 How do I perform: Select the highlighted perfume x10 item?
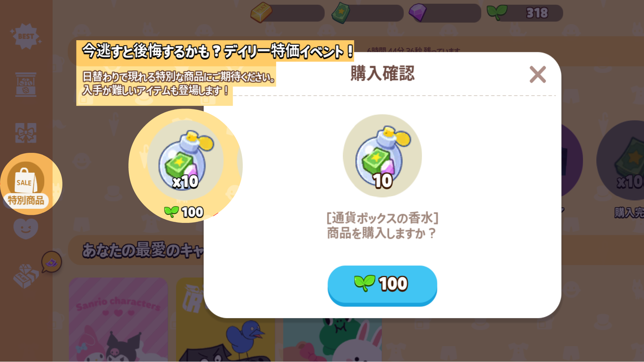[x=185, y=166]
